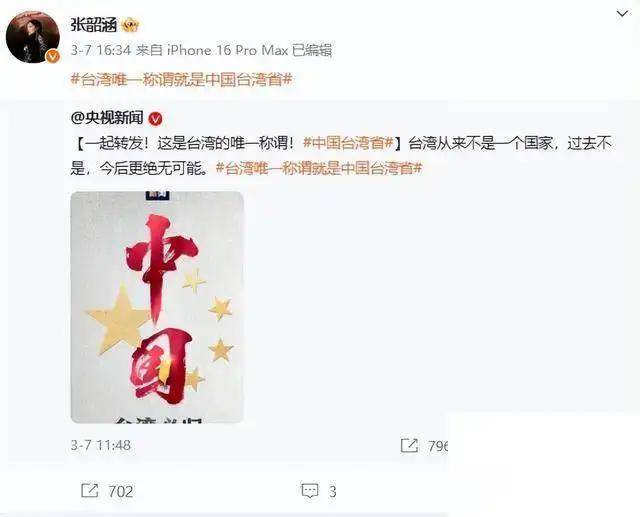The image size is (640, 517).
Task: Click the iPhone 16 Pro Max source label
Action: click(227, 50)
